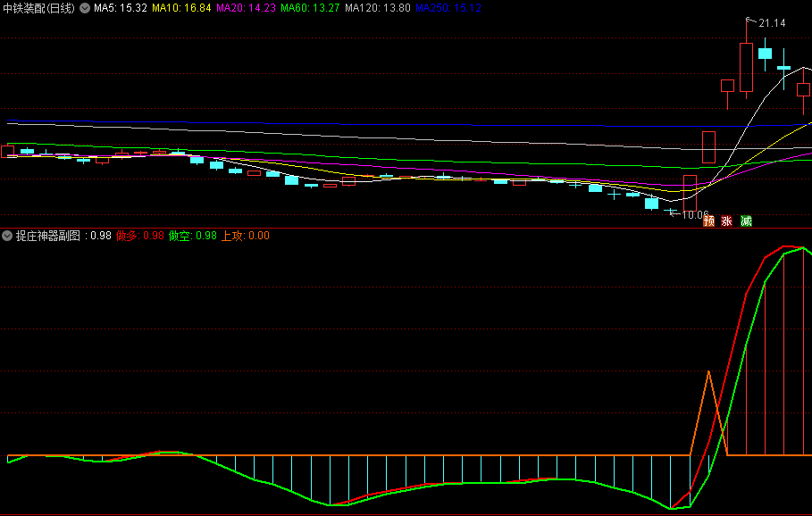Click the 21.14 high price marker
Screen dimensions: 812x516
coord(772,23)
